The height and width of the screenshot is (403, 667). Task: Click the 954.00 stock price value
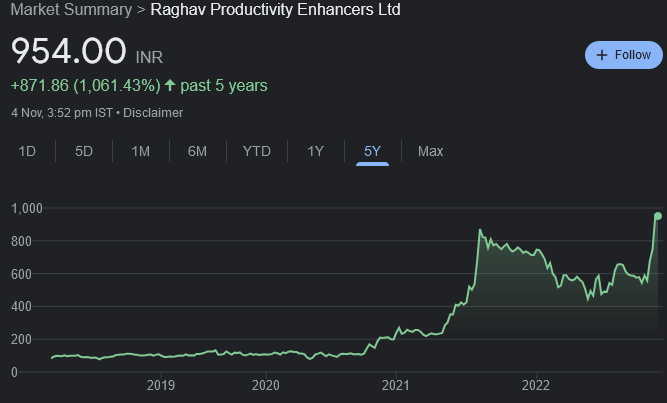click(69, 51)
